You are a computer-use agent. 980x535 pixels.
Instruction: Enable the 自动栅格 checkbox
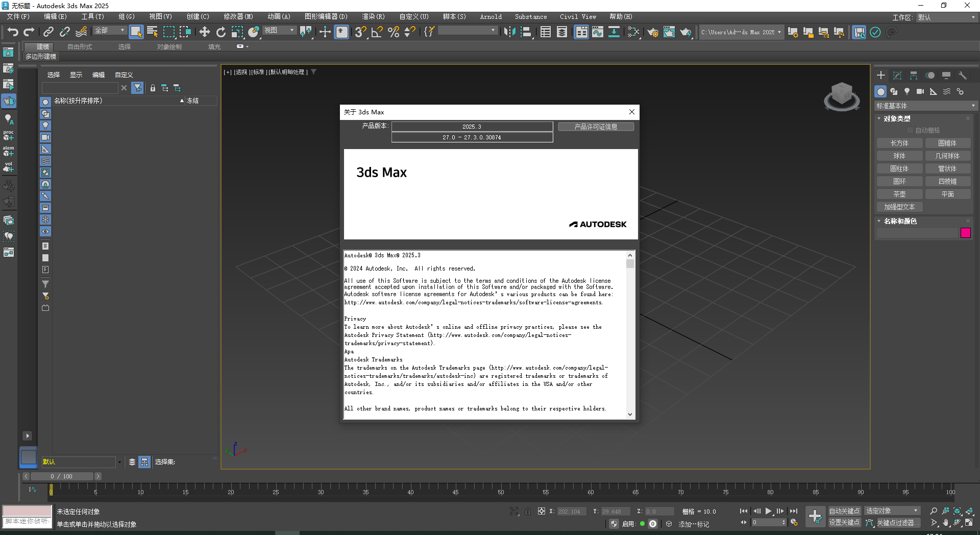(x=911, y=130)
